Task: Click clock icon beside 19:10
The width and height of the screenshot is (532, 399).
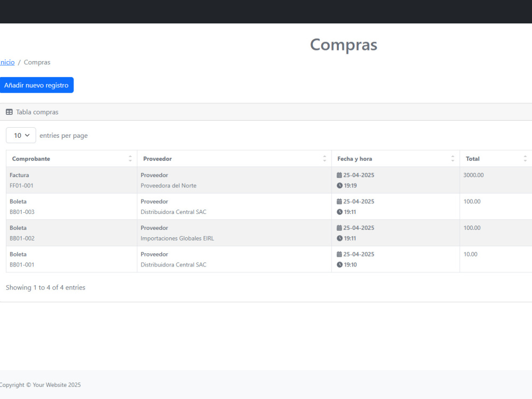Action: (x=339, y=265)
